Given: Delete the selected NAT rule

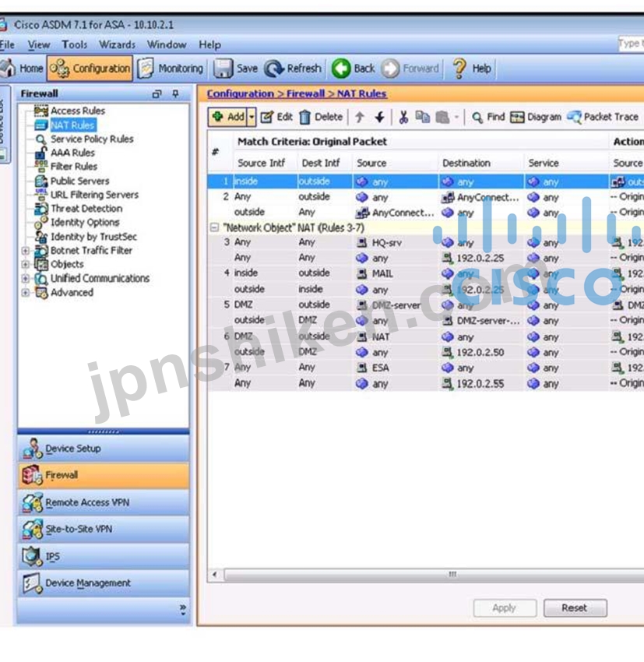Looking at the screenshot, I should [321, 117].
